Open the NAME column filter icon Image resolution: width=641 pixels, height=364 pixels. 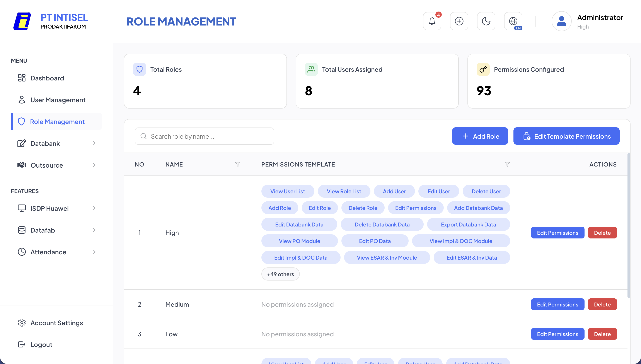tap(237, 164)
